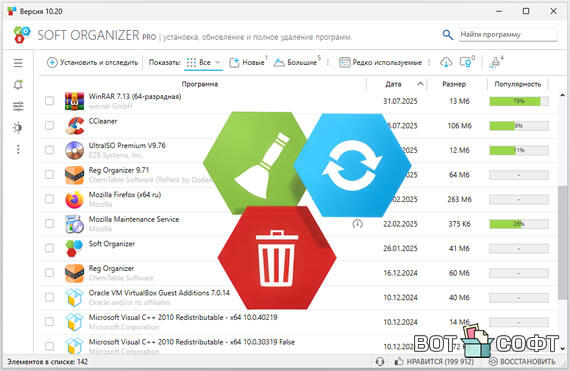Screen dimensions: 570x371
Task: Toggle sort arrow on Дата column
Action: pyautogui.click(x=420, y=84)
